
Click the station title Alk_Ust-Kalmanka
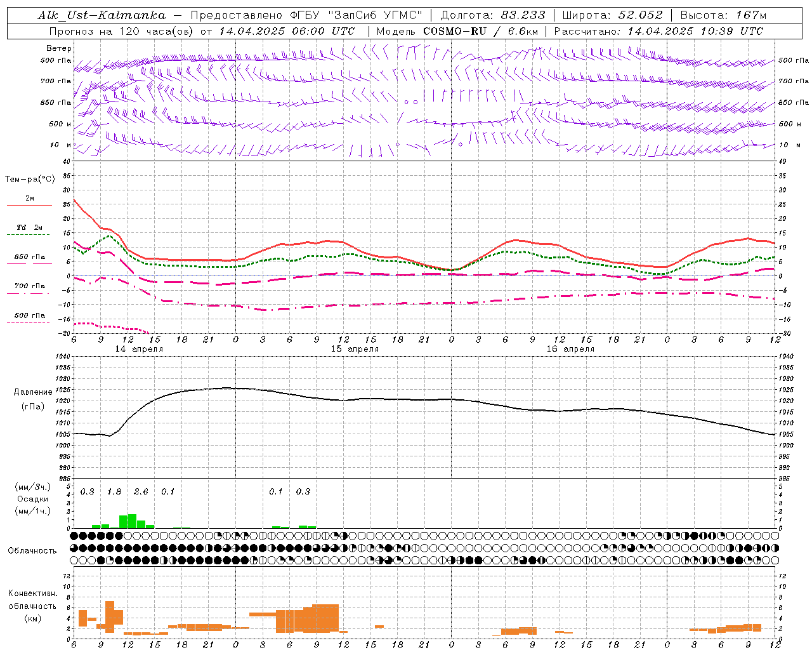pos(101,15)
